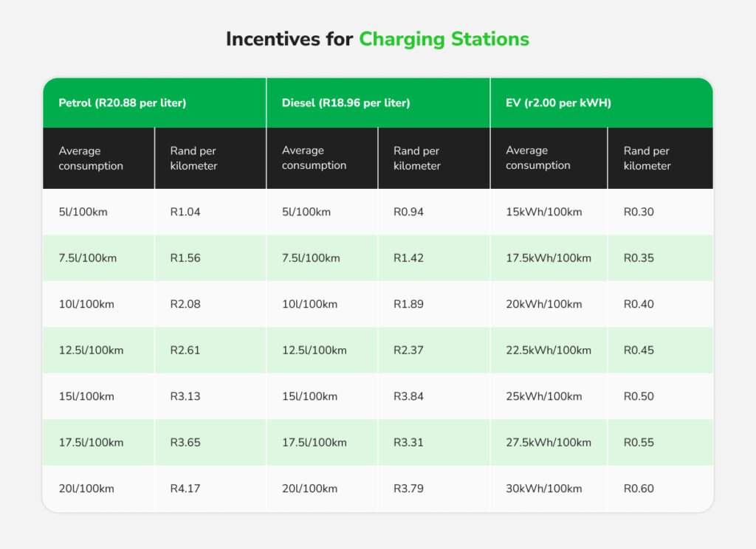Click the 15kWh/100km consumption cell
Viewport: 756px width, 549px height.
(543, 213)
